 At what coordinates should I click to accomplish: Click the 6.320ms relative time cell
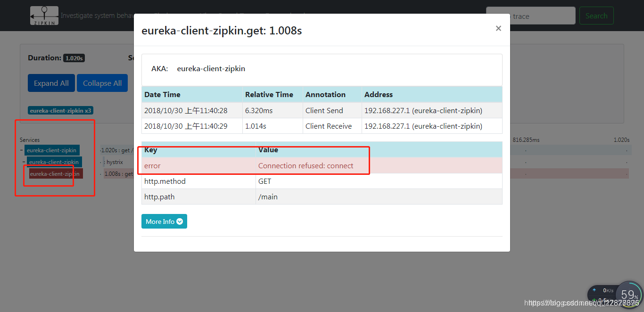tap(272, 110)
